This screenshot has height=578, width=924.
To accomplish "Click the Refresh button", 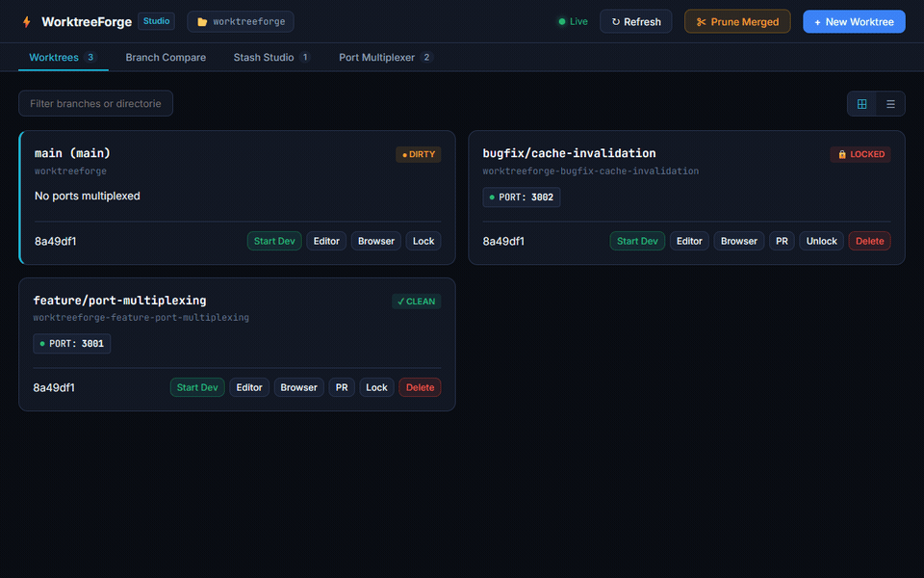I will [636, 22].
